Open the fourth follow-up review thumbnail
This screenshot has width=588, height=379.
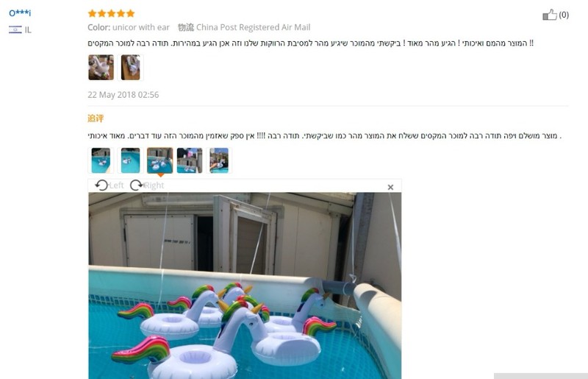coord(190,160)
